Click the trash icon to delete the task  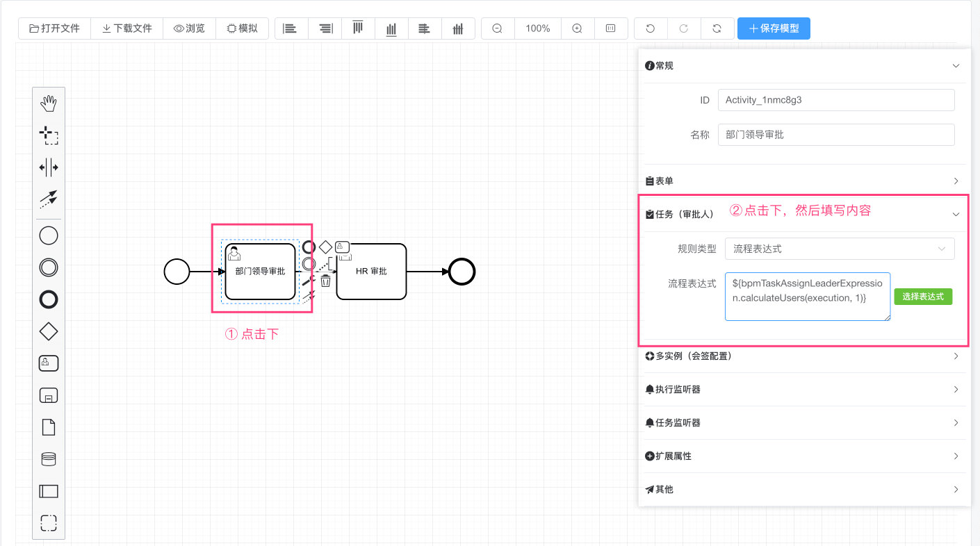325,281
